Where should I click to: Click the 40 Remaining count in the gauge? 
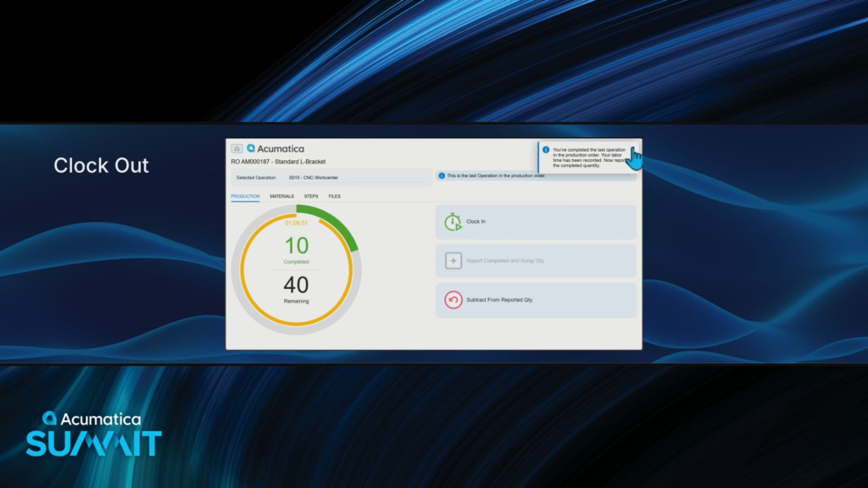(x=296, y=286)
